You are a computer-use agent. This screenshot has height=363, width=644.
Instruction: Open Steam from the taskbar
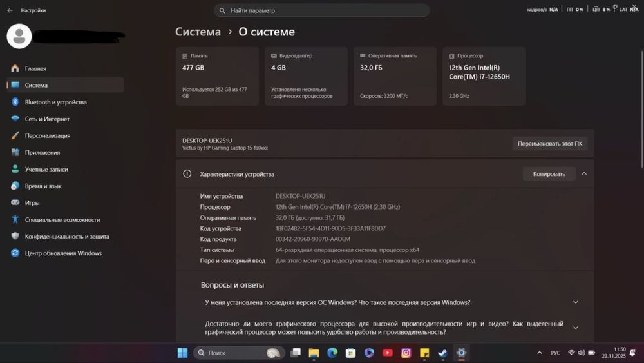[443, 353]
